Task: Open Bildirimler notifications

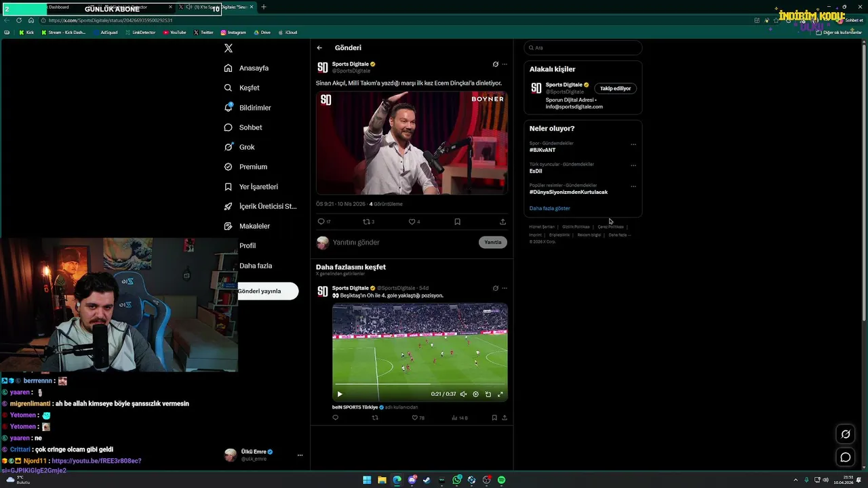Action: point(248,108)
